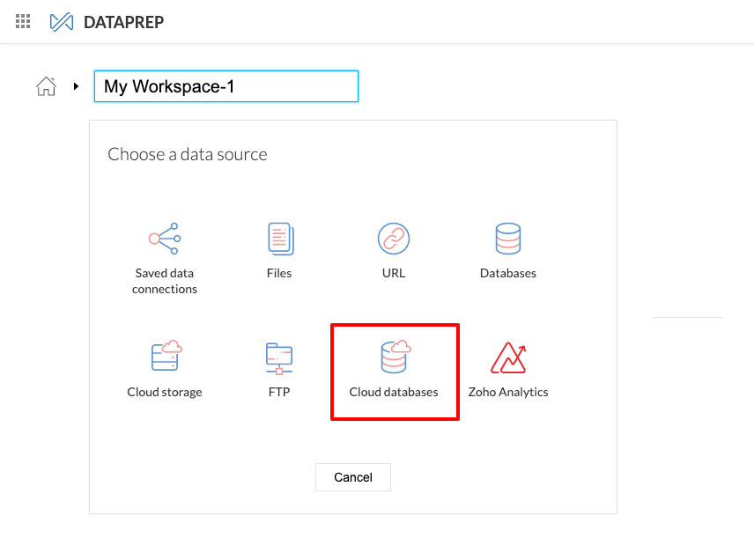Click the Files label text

[279, 273]
